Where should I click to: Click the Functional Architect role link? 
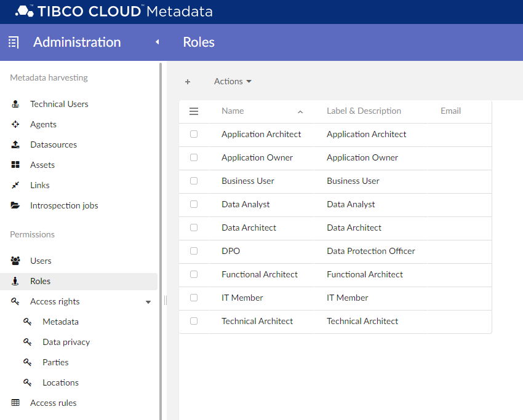pyautogui.click(x=259, y=274)
